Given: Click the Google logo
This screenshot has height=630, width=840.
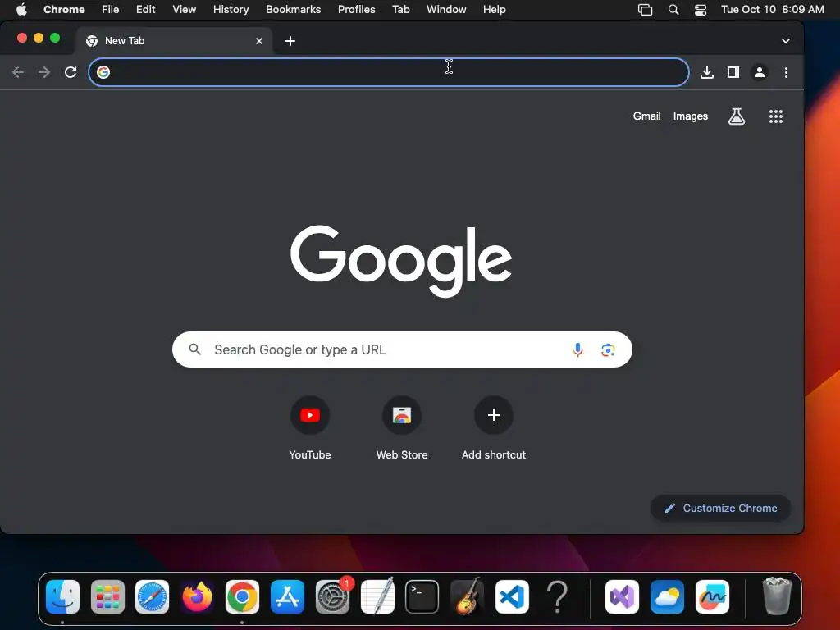Looking at the screenshot, I should (400, 261).
